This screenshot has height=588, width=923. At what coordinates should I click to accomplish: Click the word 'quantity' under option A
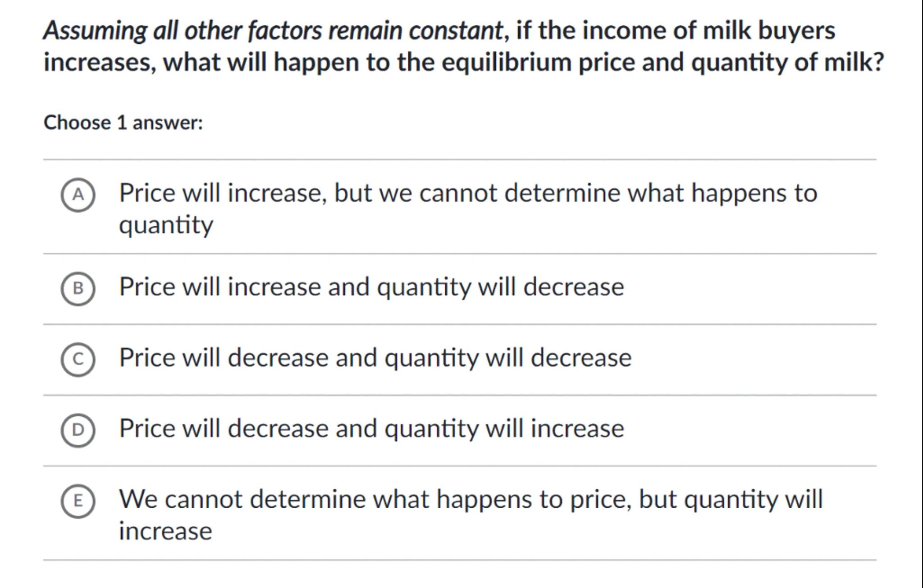[x=165, y=224]
